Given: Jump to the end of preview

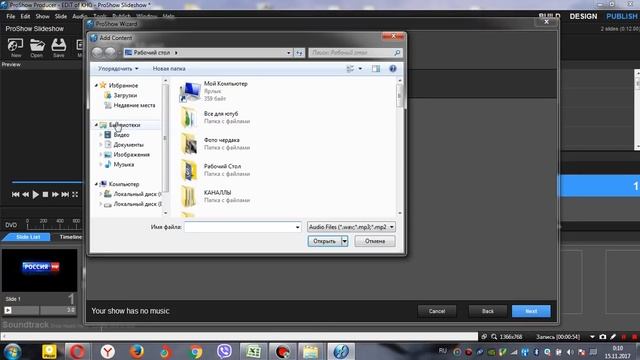Looking at the screenshot, I should (65, 195).
